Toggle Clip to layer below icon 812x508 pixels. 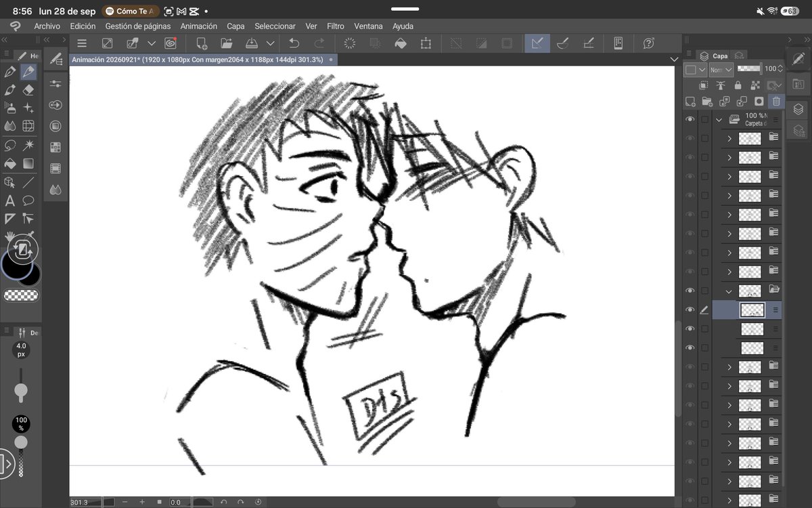tap(704, 85)
